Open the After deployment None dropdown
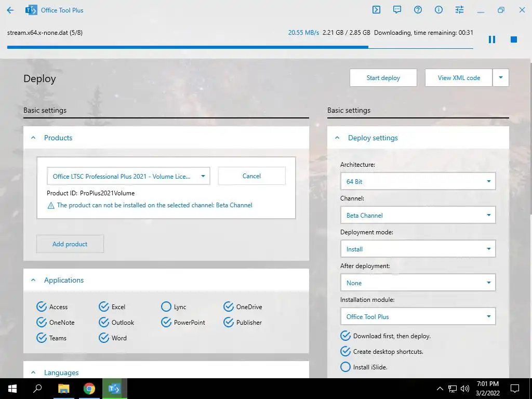The width and height of the screenshot is (532, 399). click(x=418, y=283)
